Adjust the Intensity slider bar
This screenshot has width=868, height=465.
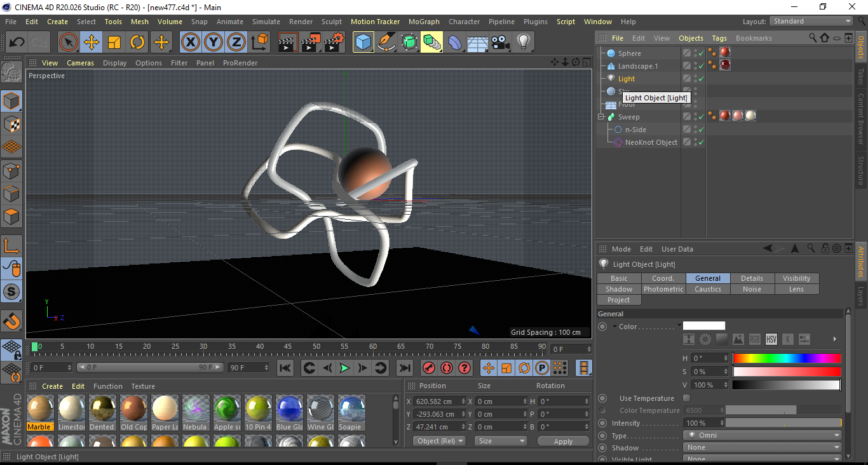click(783, 423)
